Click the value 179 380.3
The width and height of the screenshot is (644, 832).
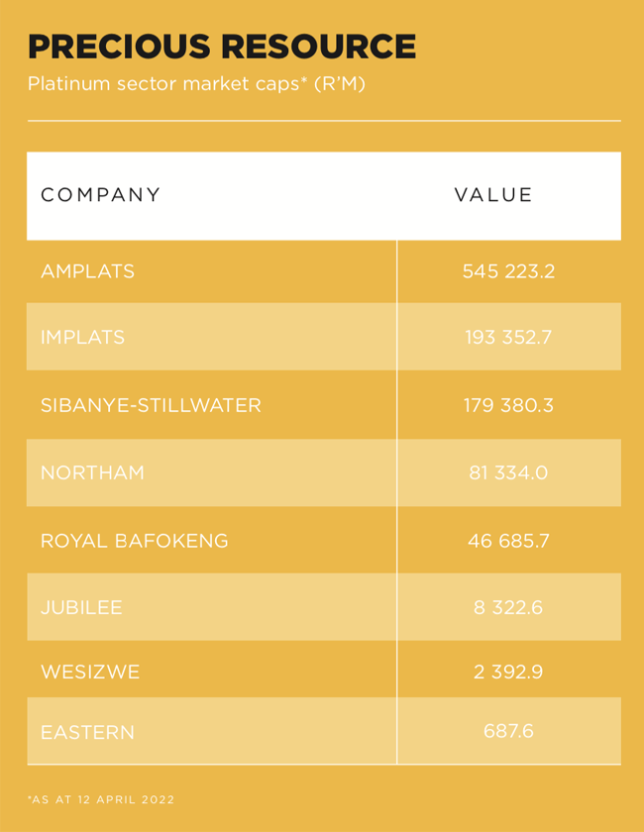point(508,405)
